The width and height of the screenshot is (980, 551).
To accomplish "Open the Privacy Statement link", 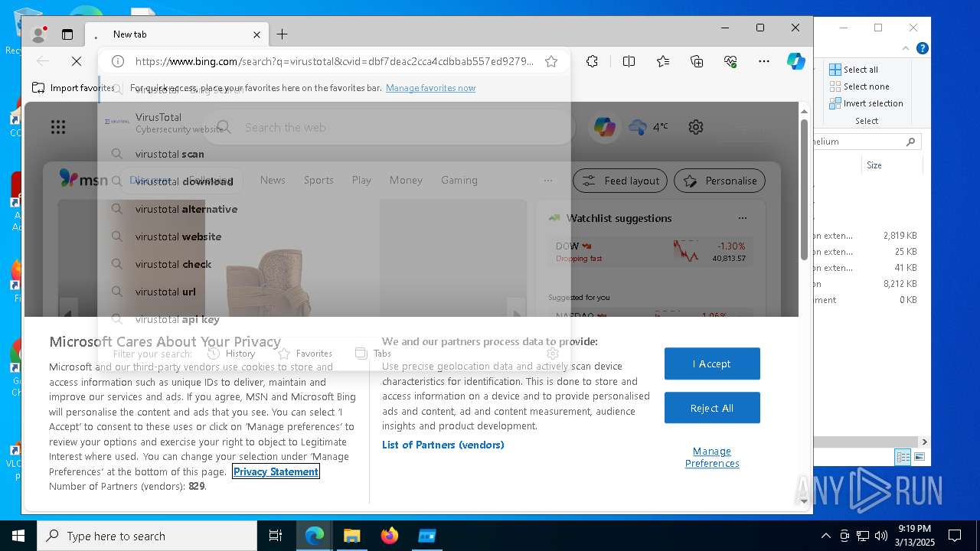I will point(276,471).
